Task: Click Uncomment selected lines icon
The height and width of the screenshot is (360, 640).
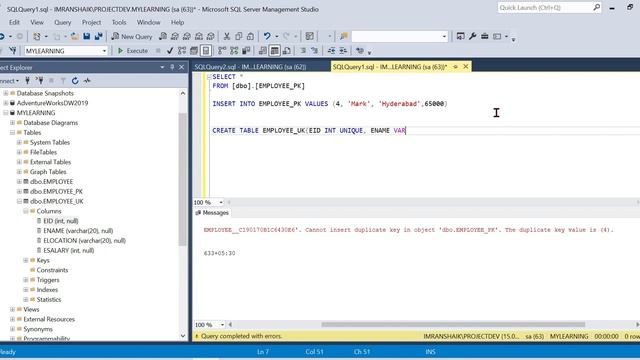Action: (314, 51)
